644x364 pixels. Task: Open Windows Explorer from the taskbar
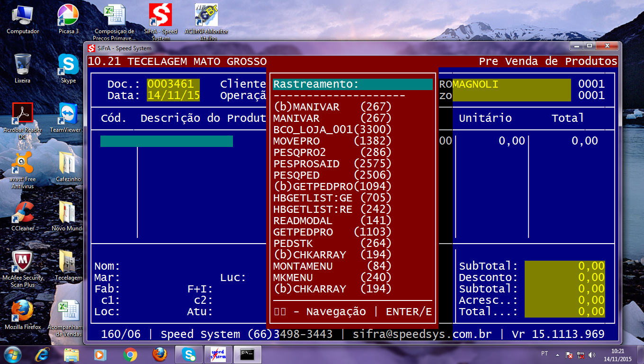point(72,355)
